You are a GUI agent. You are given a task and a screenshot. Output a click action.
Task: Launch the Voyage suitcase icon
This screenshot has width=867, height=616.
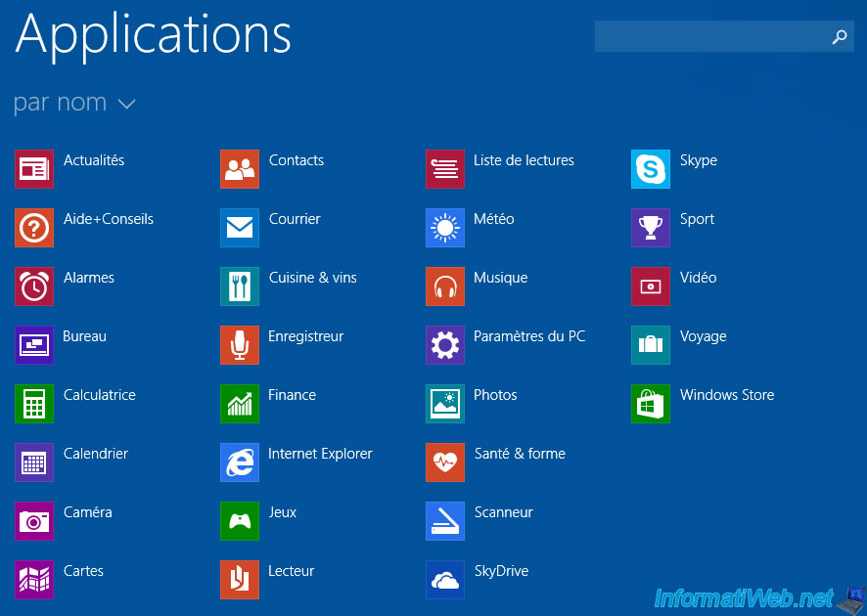coord(651,345)
